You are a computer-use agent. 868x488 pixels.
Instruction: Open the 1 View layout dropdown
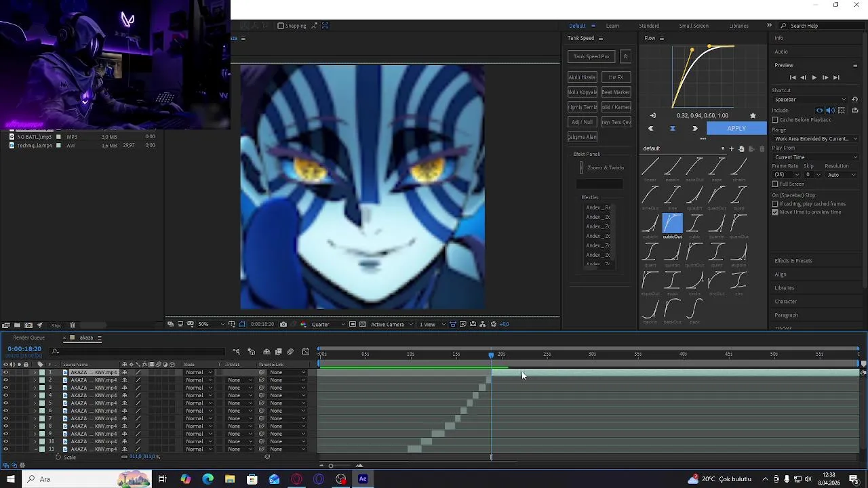(x=431, y=325)
